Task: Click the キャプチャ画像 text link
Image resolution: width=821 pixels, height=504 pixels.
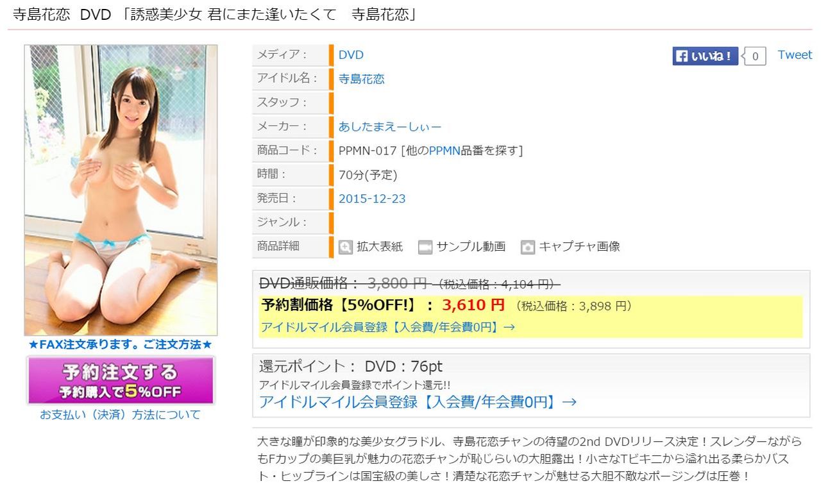Action: (579, 247)
